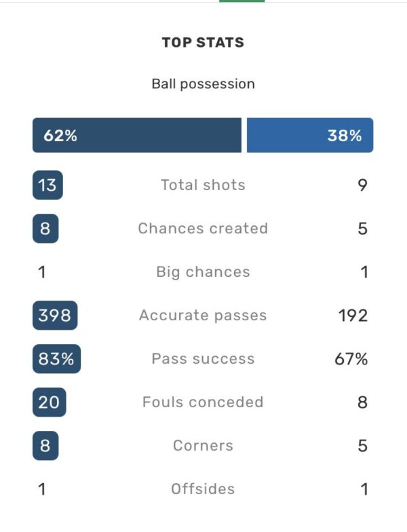Click the away team's 192 accurate passes value

point(353,316)
